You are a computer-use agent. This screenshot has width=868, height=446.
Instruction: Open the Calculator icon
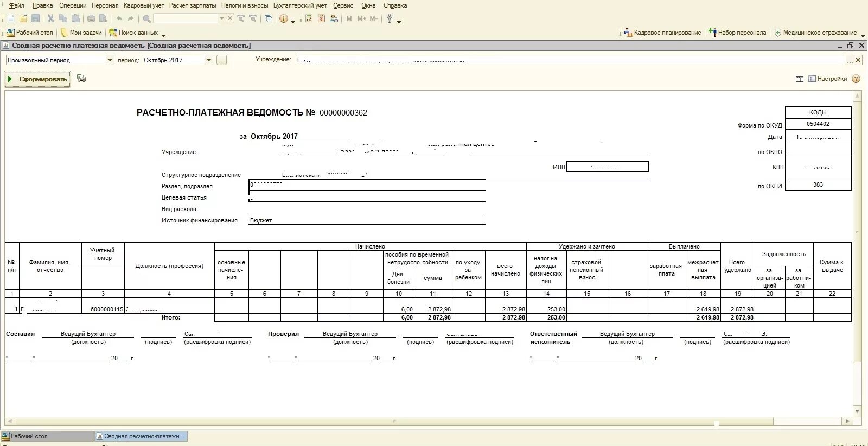[x=309, y=18]
